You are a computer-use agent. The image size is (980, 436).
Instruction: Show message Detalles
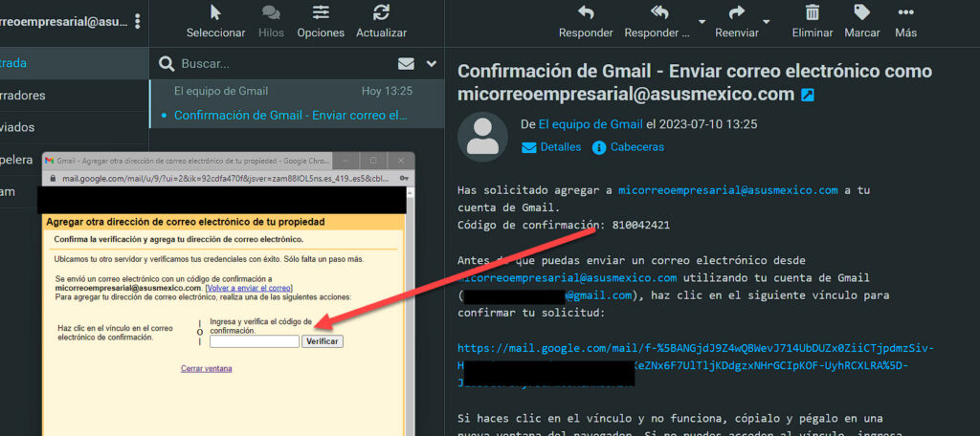pyautogui.click(x=551, y=147)
